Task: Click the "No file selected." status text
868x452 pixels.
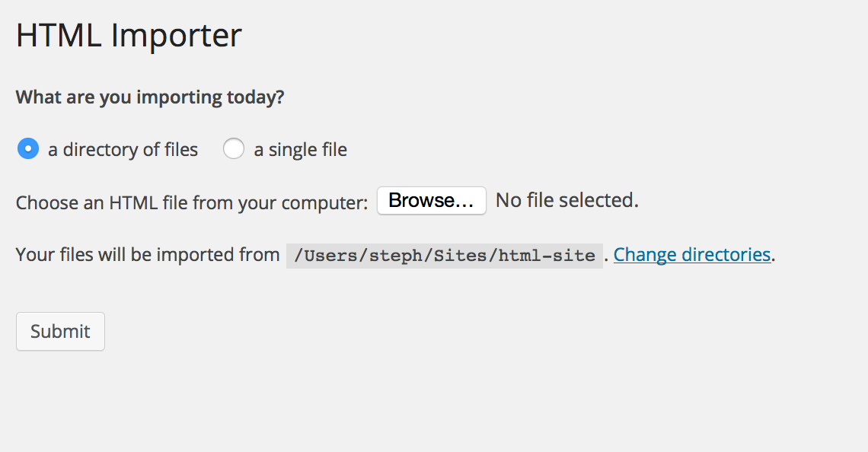Action: pyautogui.click(x=567, y=201)
